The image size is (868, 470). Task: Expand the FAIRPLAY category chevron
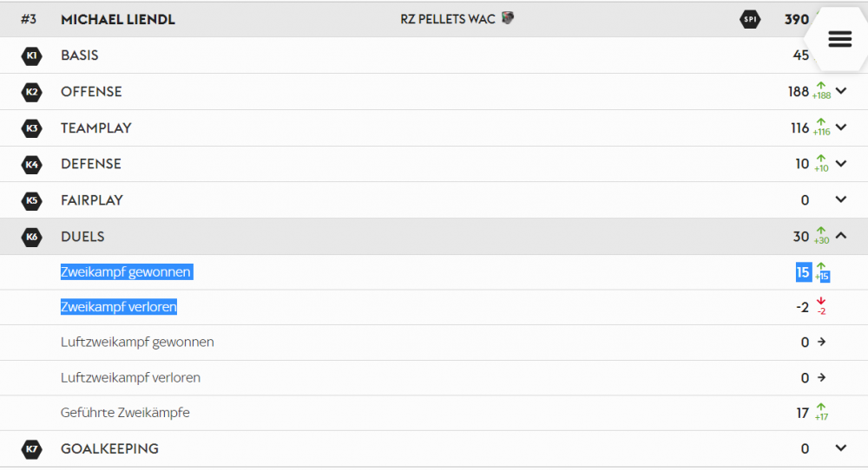[x=841, y=199]
